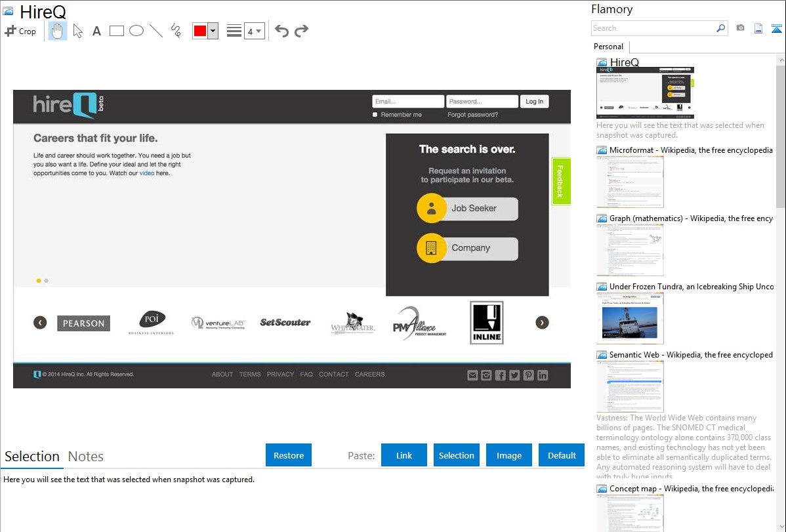The image size is (786, 532).
Task: Click the document page icon
Action: [x=758, y=28]
